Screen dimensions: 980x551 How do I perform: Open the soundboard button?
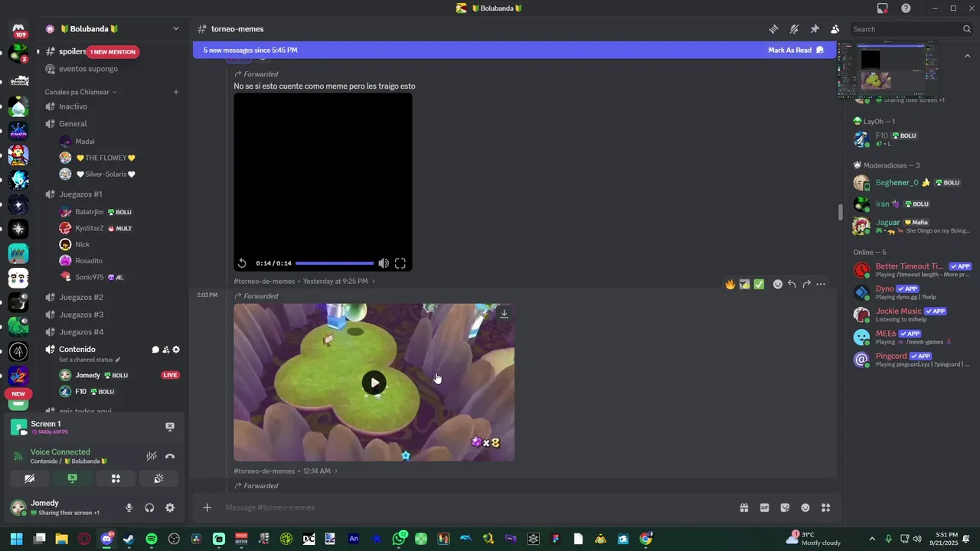pos(158,478)
